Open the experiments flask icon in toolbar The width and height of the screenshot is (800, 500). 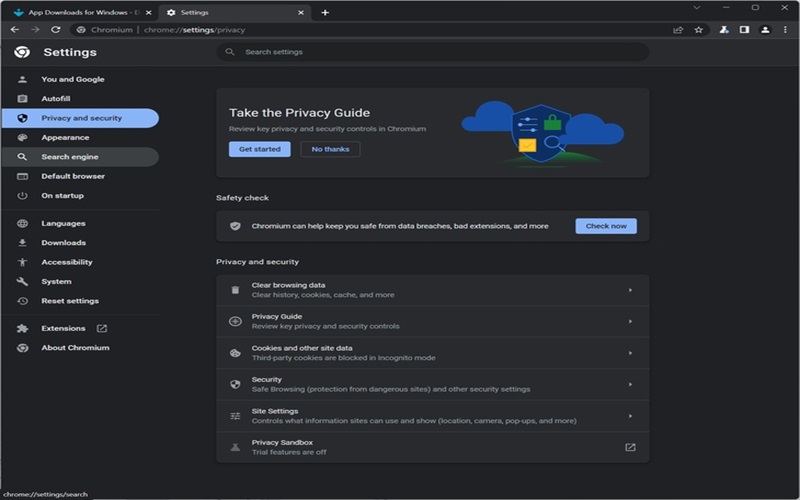point(724,30)
